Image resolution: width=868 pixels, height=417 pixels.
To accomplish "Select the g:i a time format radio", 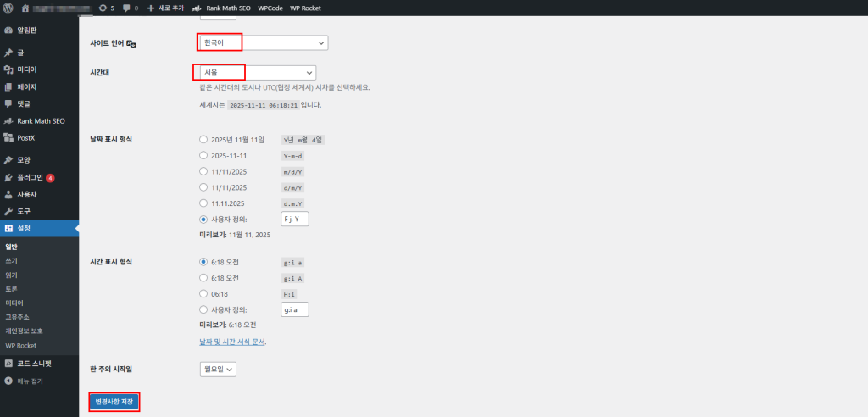I will pyautogui.click(x=203, y=262).
